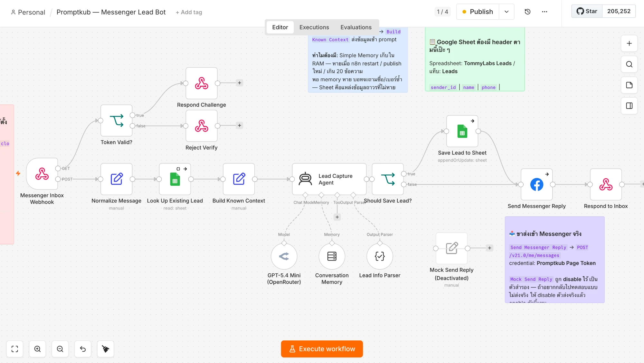The image size is (644, 363).
Task: Click Execute workflow button
Action: pyautogui.click(x=322, y=349)
